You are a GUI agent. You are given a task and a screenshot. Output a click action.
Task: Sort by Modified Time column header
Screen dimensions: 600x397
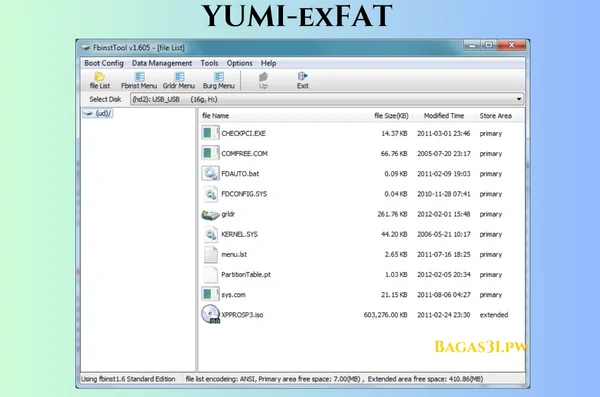coord(443,116)
